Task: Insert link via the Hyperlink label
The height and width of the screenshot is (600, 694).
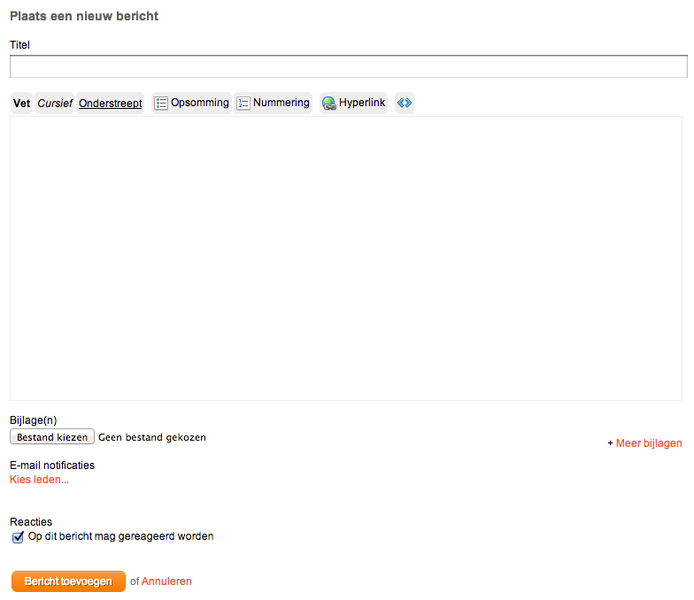Action: tap(362, 103)
